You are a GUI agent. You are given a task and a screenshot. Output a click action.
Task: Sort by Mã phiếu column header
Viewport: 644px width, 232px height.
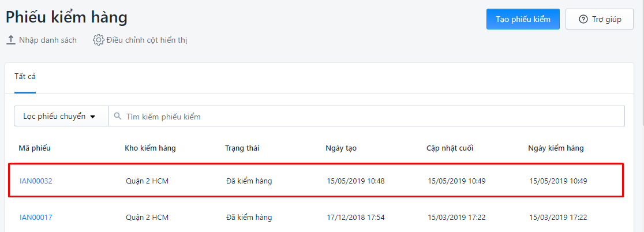click(35, 148)
